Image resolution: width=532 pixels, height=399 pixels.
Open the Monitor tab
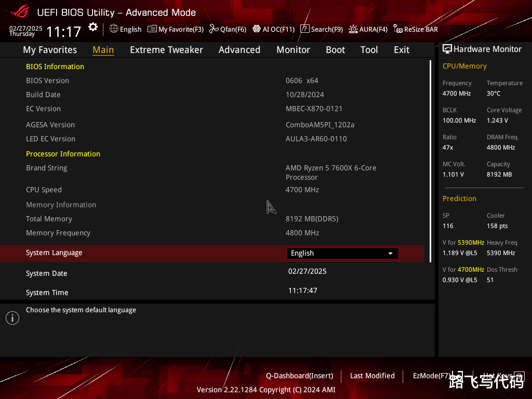pos(293,50)
